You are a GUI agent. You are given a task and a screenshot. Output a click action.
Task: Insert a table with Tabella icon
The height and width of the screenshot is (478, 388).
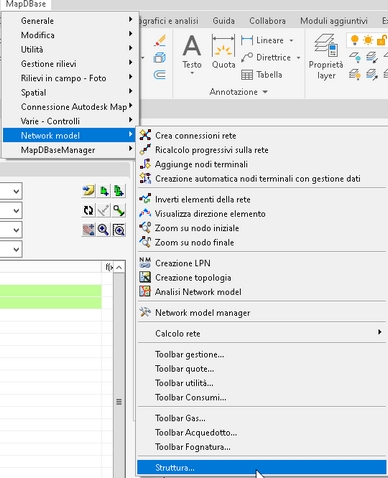tap(247, 75)
